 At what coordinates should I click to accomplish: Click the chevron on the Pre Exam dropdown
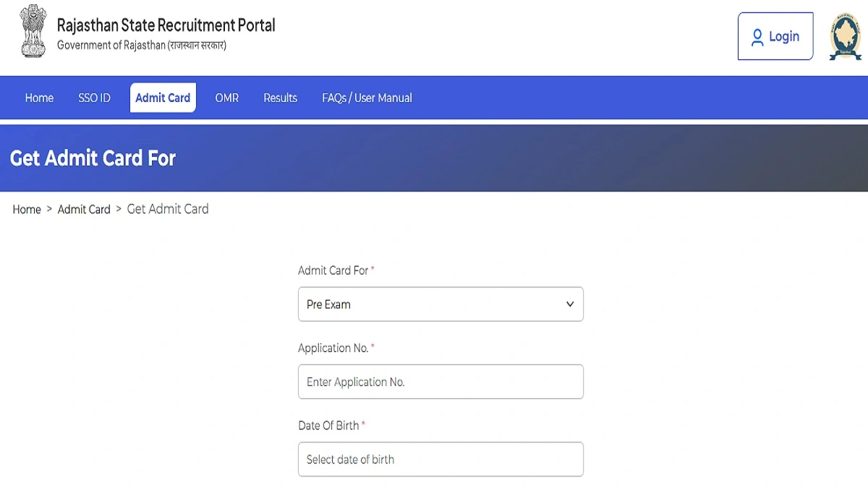569,304
